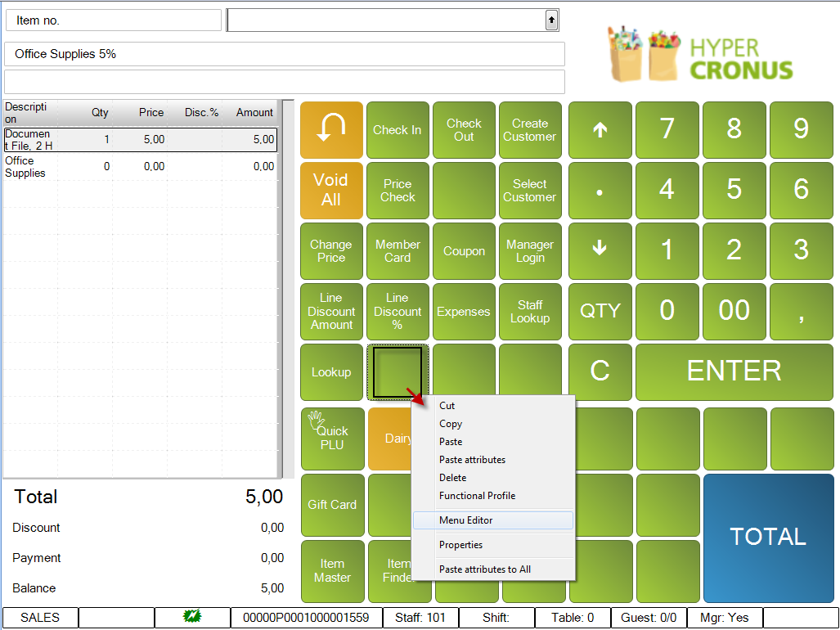Click the input box up-arrow button
Image resolution: width=840 pixels, height=630 pixels.
551,20
